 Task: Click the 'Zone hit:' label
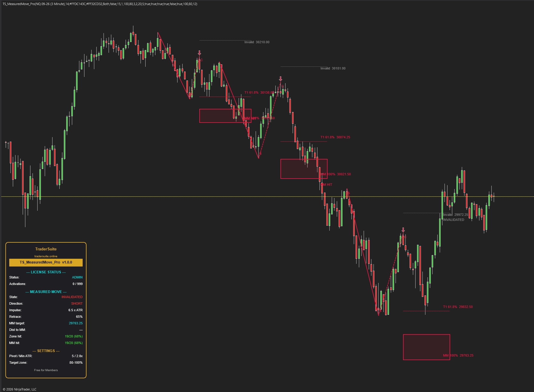pos(16,336)
